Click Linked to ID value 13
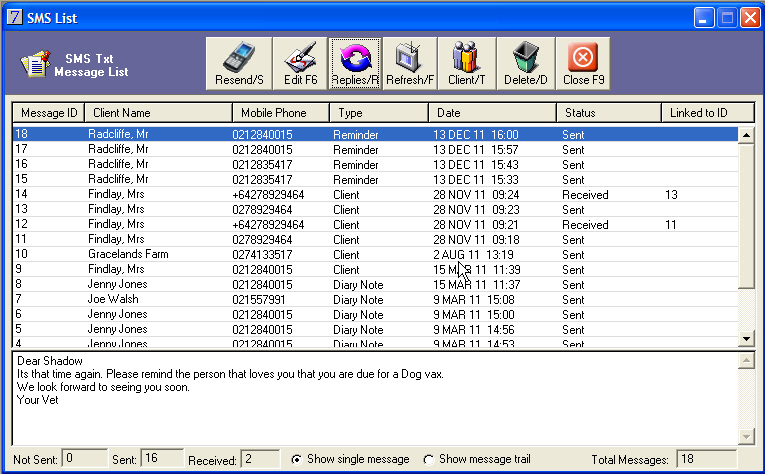 click(x=671, y=195)
